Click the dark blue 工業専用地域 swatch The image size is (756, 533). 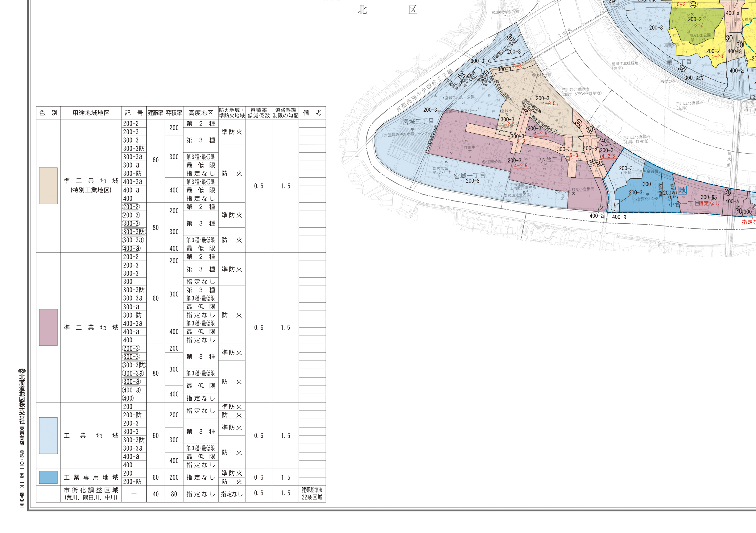point(48,477)
